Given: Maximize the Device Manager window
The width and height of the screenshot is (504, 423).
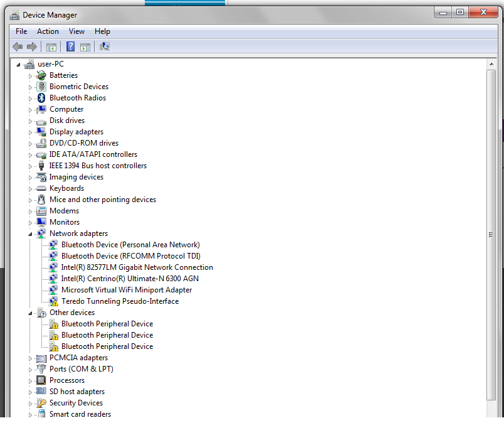Looking at the screenshot, I should 460,12.
